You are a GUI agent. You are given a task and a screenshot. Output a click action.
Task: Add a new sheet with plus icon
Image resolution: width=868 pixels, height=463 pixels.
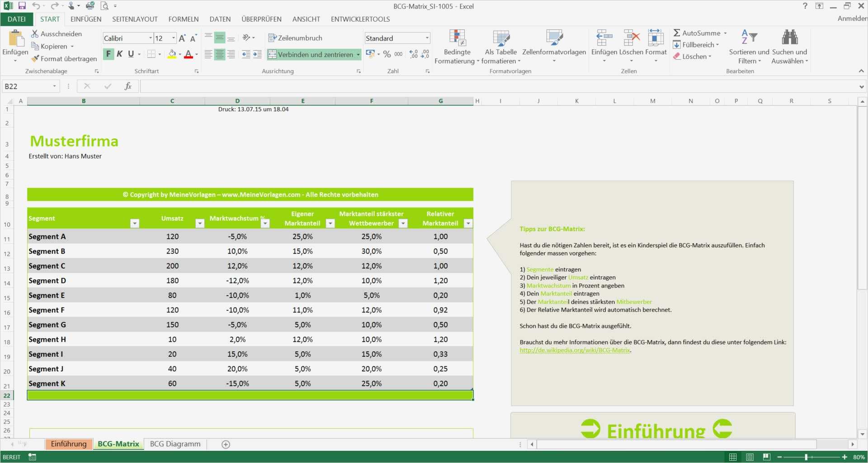click(x=226, y=444)
